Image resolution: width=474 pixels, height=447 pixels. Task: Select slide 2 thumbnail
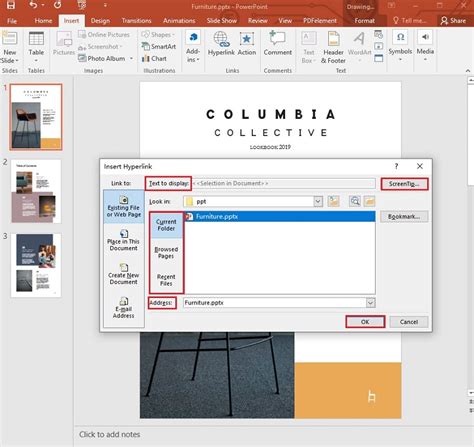pos(36,191)
